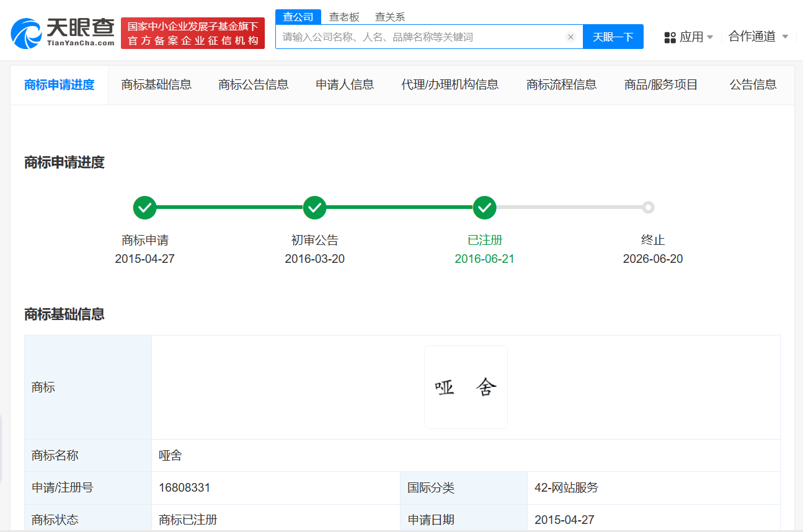The width and height of the screenshot is (803, 532).
Task: Click the progress bar between 已注册 and 终止
Action: pos(567,207)
